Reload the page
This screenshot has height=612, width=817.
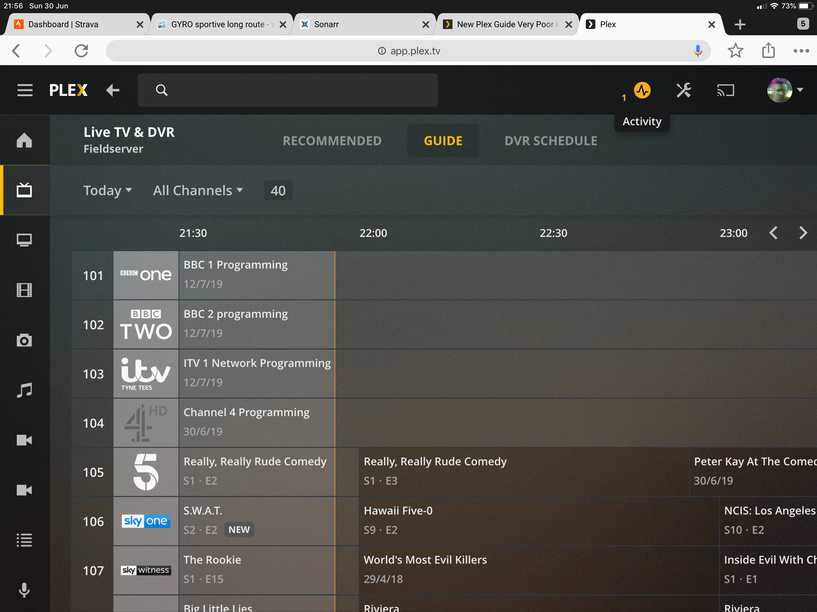click(81, 51)
